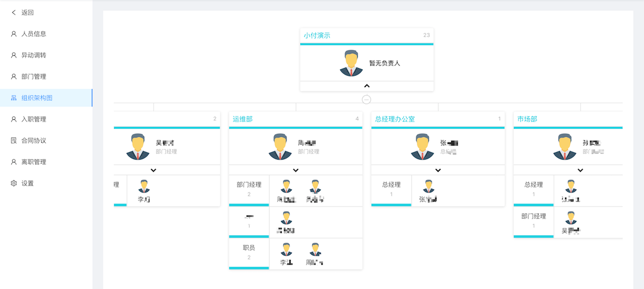Click the 运维部 department title
The height and width of the screenshot is (289, 644).
242,119
